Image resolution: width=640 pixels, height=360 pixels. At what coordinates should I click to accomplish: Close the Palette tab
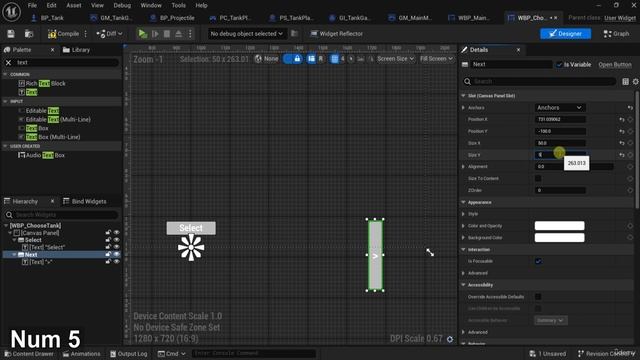(x=52, y=50)
